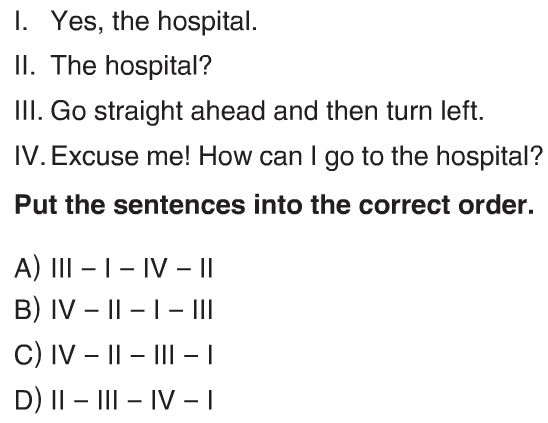This screenshot has height=423, width=548.
Task: Click the words "Excuse me!"
Action: (x=121, y=156)
